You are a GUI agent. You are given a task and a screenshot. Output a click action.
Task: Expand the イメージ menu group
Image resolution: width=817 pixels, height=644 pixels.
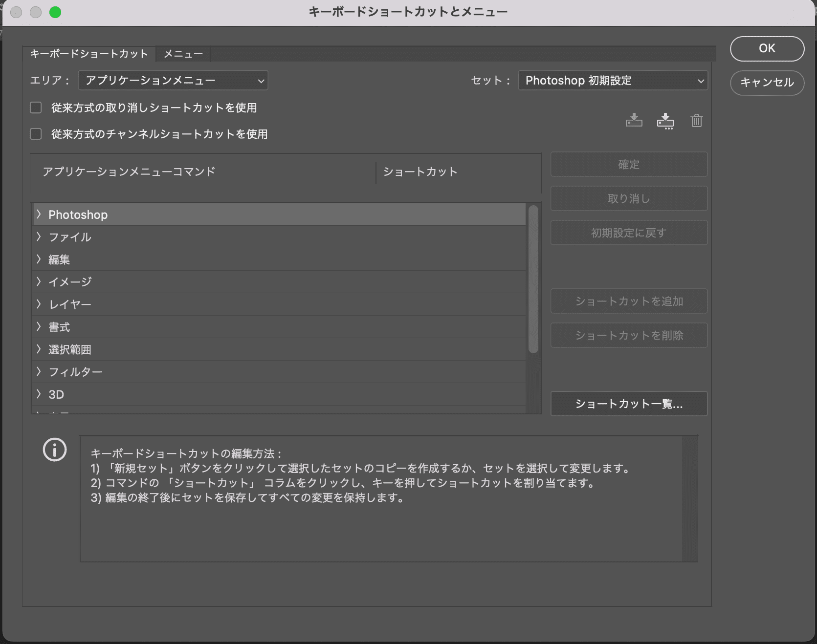point(39,281)
